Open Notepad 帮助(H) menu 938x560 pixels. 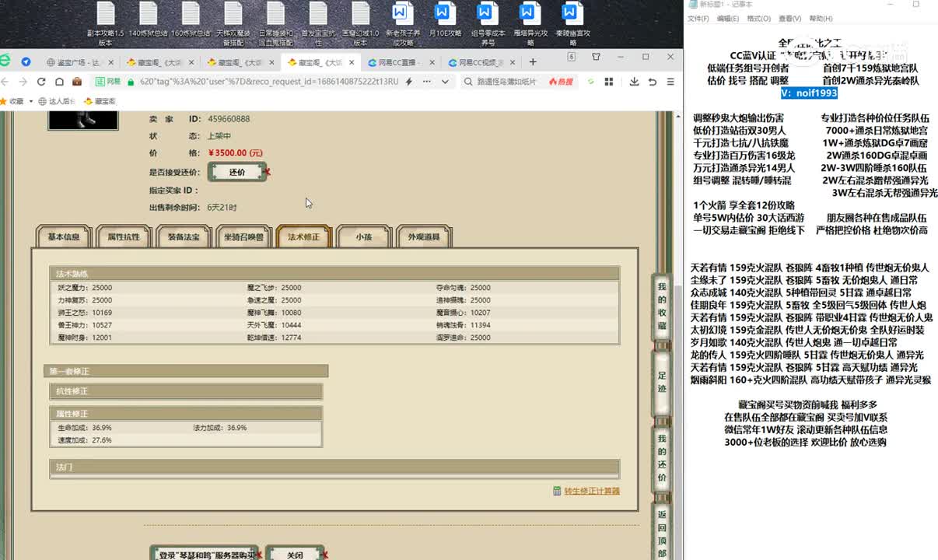pyautogui.click(x=821, y=19)
